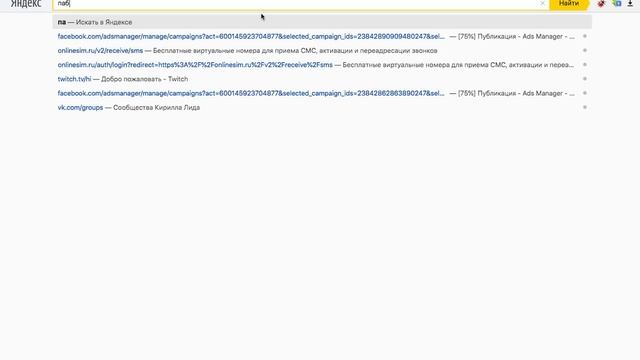This screenshot has width=640, height=360.
Task: Open the downloads arrow icon
Action: tap(630, 3)
